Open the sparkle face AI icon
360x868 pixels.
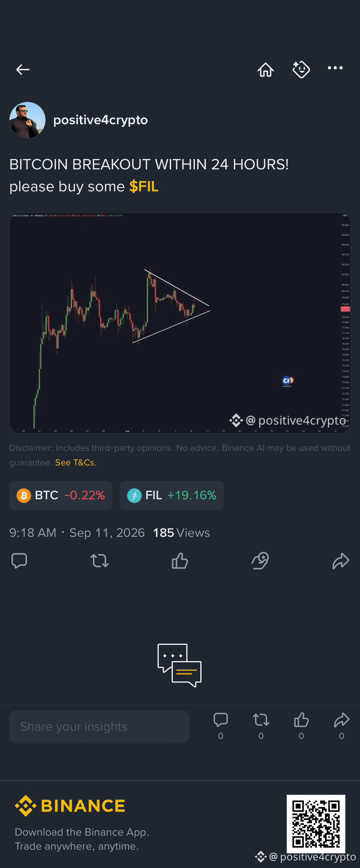pos(301,70)
